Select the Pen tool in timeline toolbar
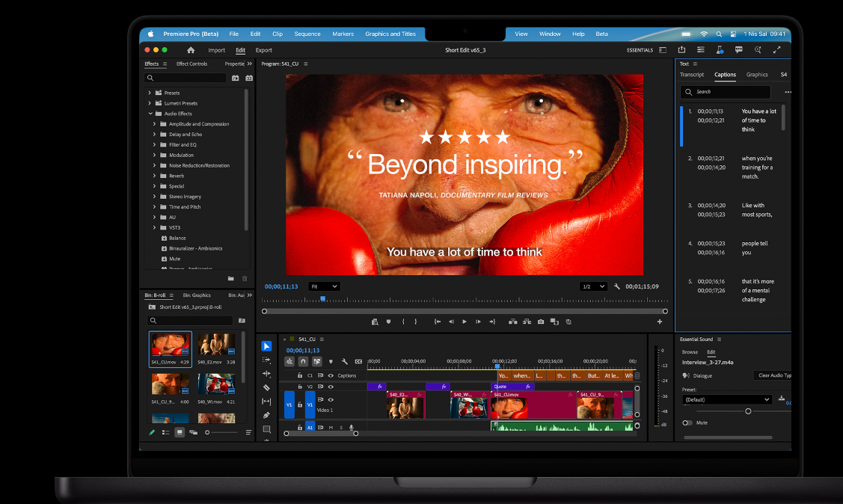The image size is (843, 504). coord(267,415)
